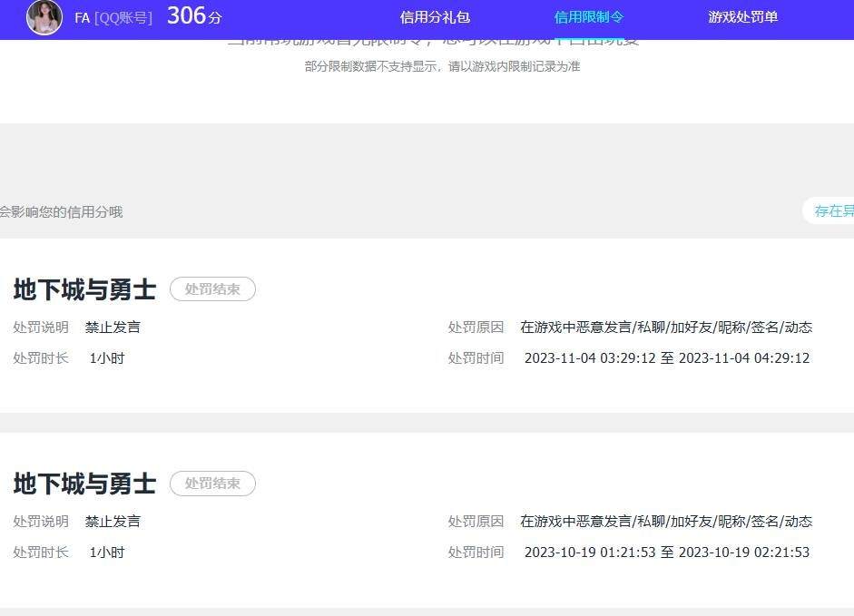Image resolution: width=854 pixels, height=616 pixels.
Task: Click the text 会影响您的信用分哦
Action: (61, 212)
